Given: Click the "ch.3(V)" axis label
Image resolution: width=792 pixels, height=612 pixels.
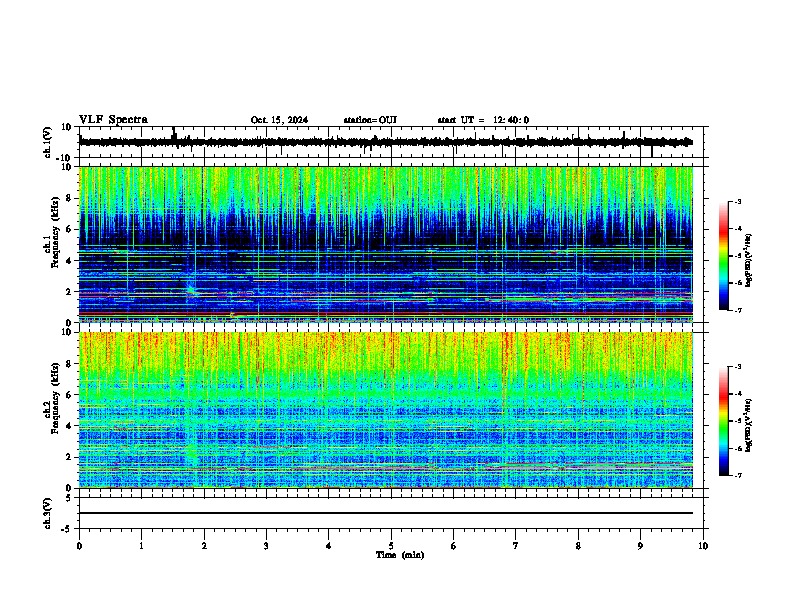Looking at the screenshot, I should [48, 514].
